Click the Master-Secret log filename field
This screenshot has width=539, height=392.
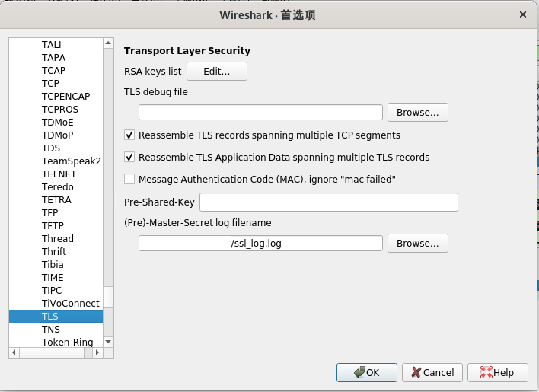260,244
